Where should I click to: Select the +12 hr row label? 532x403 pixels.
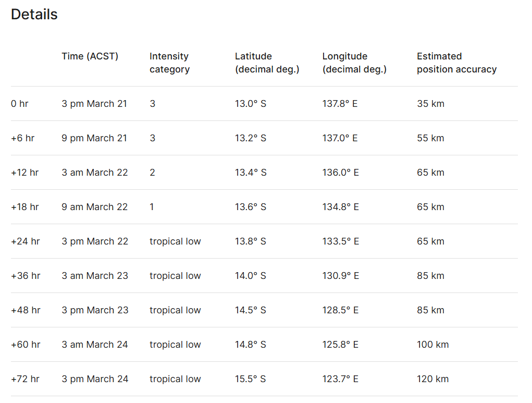coord(24,173)
